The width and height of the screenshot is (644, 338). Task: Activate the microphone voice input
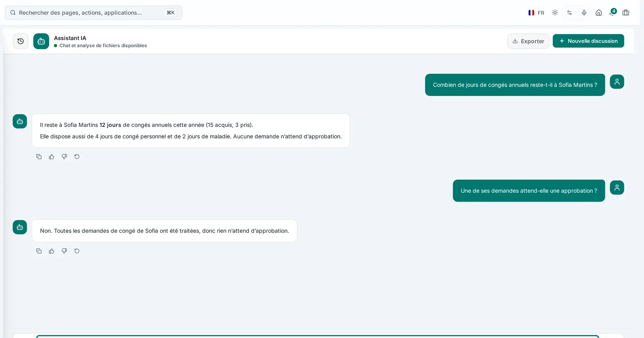[x=584, y=12]
